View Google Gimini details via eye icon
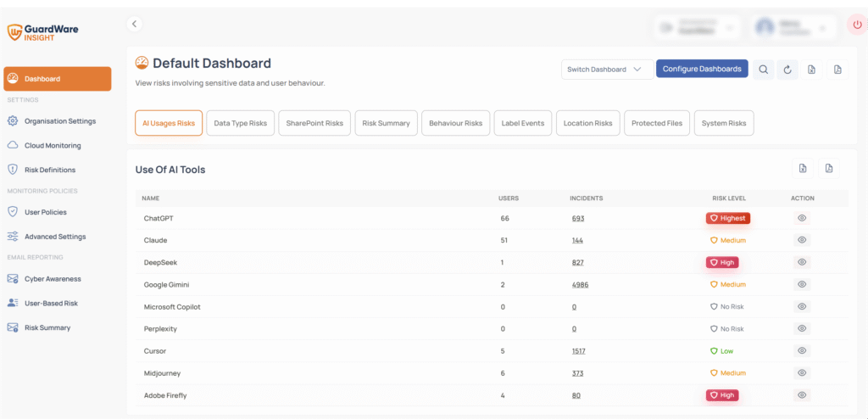The height and width of the screenshot is (419, 868). (x=802, y=284)
